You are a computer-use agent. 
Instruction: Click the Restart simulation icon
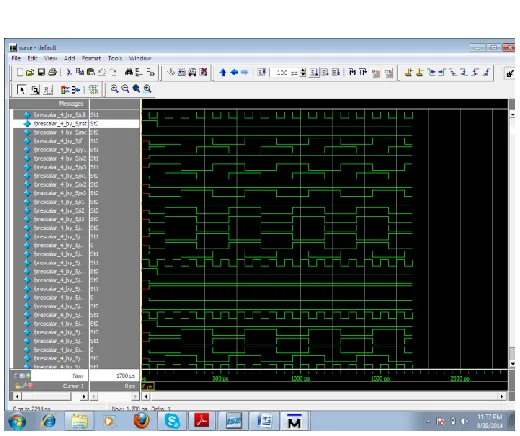coord(262,72)
